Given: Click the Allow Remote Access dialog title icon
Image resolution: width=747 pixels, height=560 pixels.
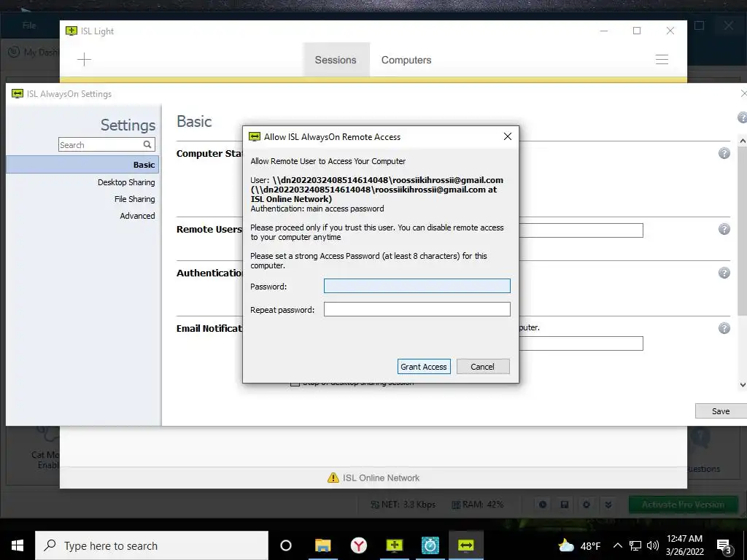Looking at the screenshot, I should (255, 136).
